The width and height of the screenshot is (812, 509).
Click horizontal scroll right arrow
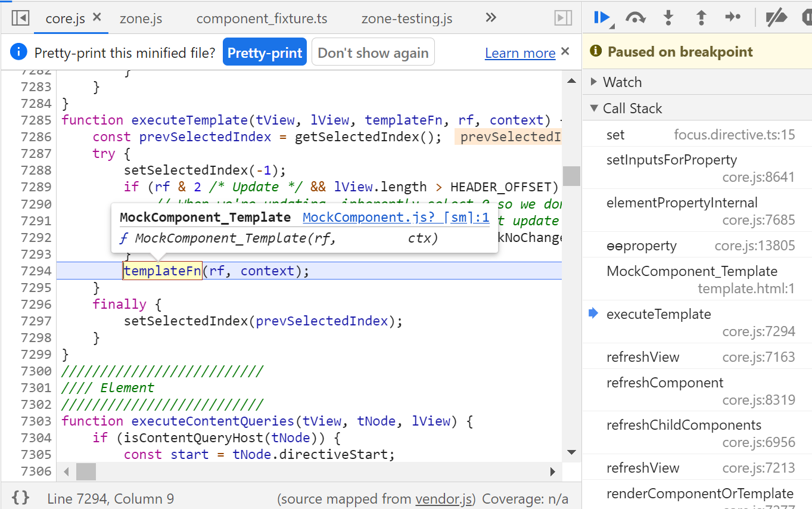pyautogui.click(x=552, y=472)
